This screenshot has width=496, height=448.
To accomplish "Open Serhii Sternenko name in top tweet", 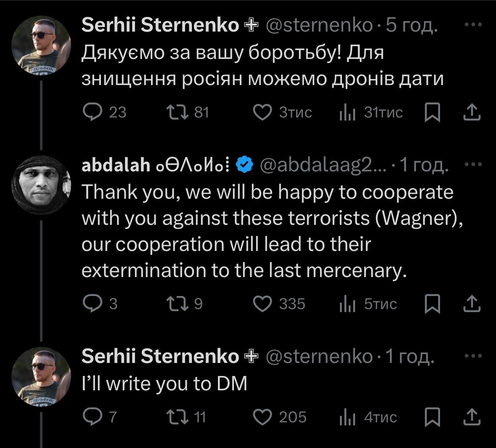I will click(x=160, y=25).
